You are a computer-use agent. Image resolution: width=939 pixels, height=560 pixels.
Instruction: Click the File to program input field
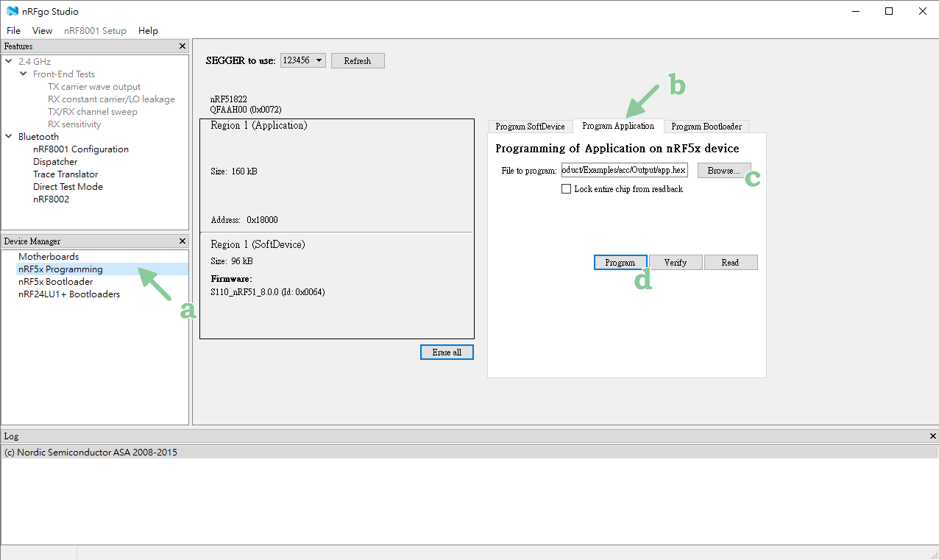(624, 170)
